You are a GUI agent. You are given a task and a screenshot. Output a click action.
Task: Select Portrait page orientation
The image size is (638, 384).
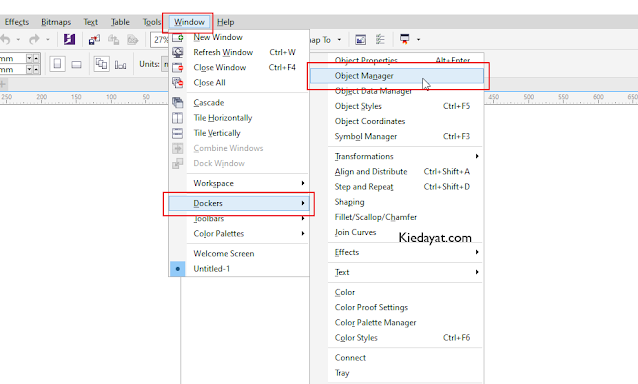click(57, 64)
